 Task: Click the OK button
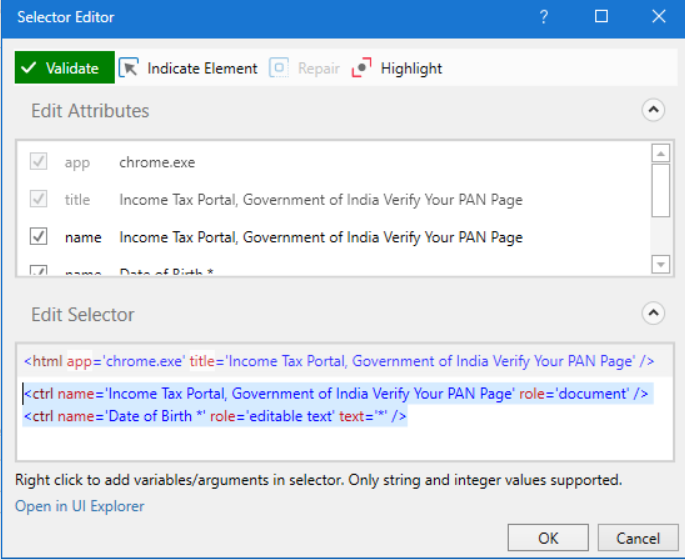[x=548, y=538]
